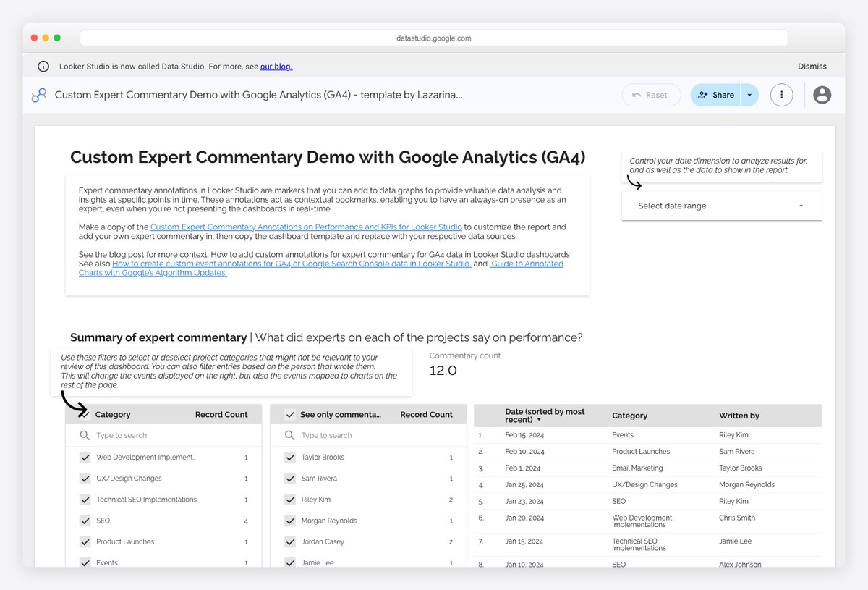Click the Data Studio logo icon
Viewport: 868px width, 590px height.
(x=38, y=95)
